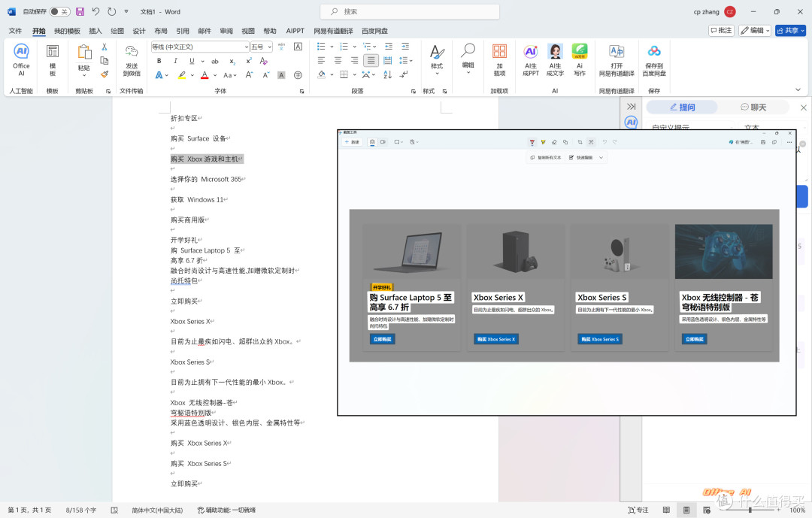This screenshot has height=518, width=812.
Task: Open the borders dropdown arrow
Action: (353, 74)
